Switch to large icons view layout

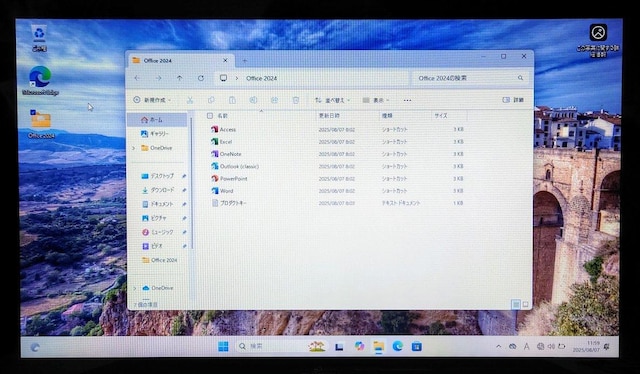525,305
